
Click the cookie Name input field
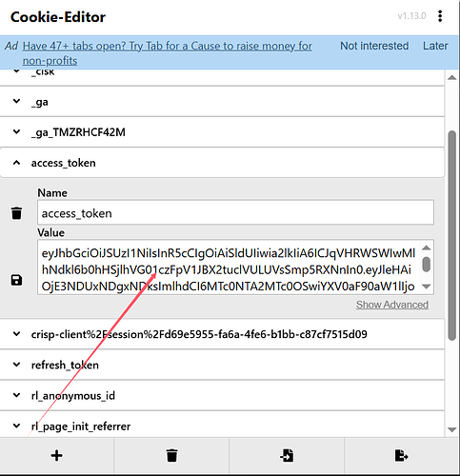coord(235,212)
